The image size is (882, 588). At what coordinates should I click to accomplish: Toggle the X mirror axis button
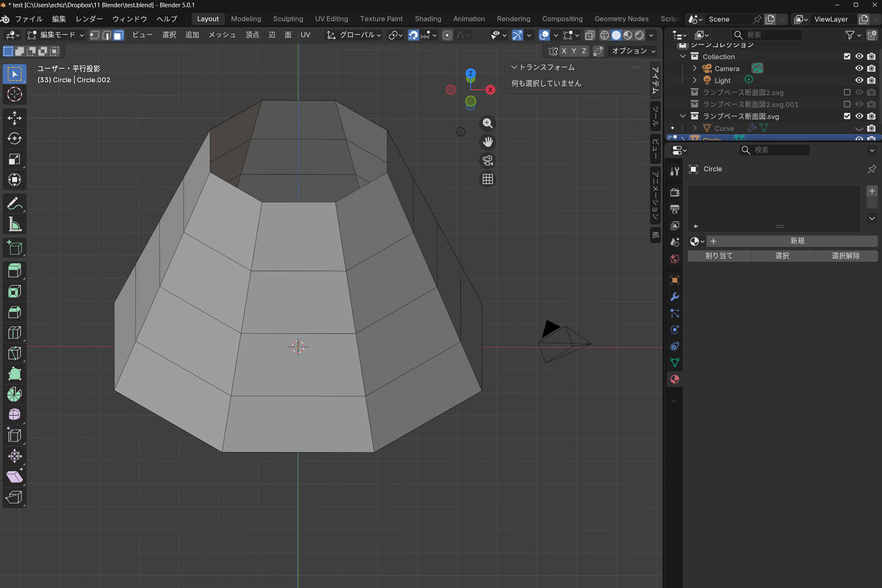click(x=564, y=51)
